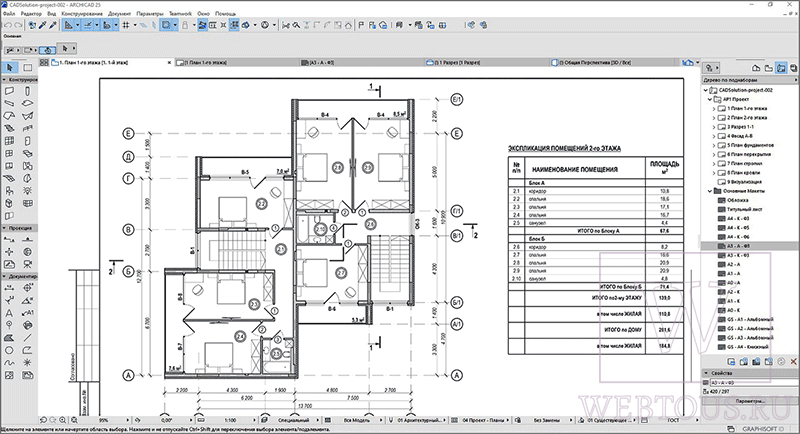The image size is (800, 434).
Task: Click the Undo arrow icon
Action: [x=8, y=25]
